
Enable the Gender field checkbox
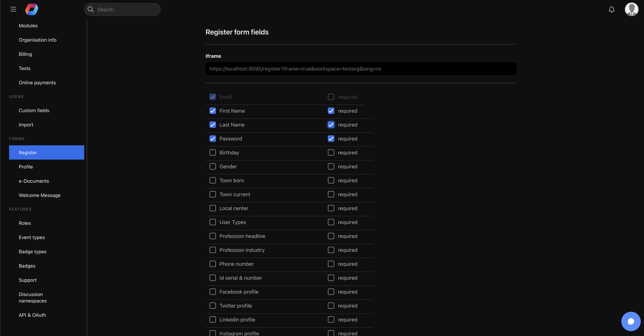pyautogui.click(x=213, y=167)
